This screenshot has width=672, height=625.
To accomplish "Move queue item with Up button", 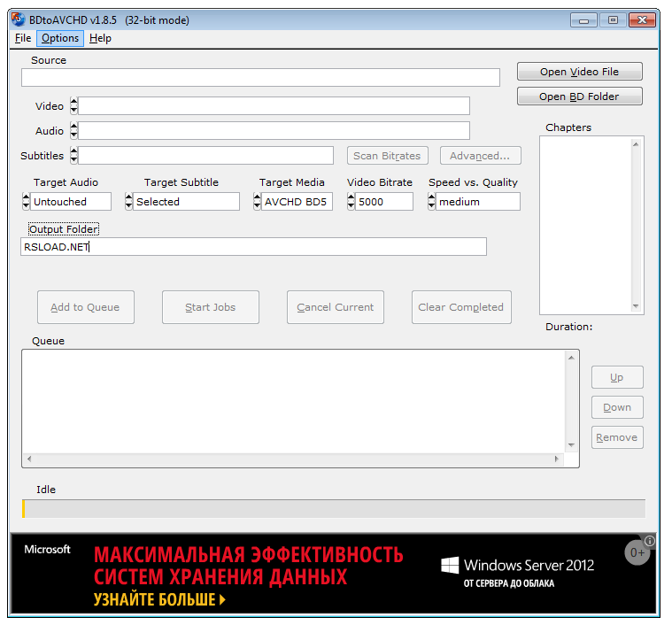I will [617, 377].
